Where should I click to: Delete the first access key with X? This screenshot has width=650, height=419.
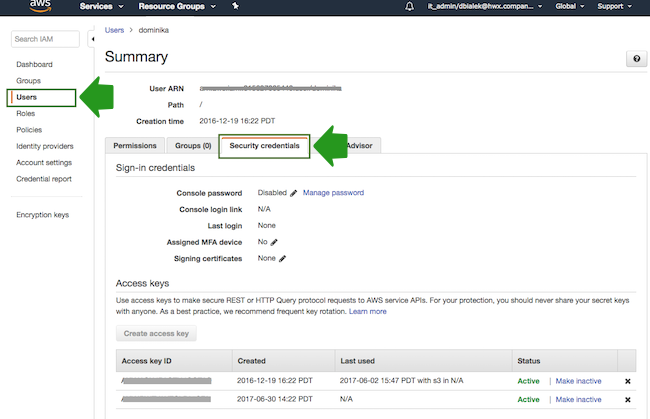coord(627,381)
